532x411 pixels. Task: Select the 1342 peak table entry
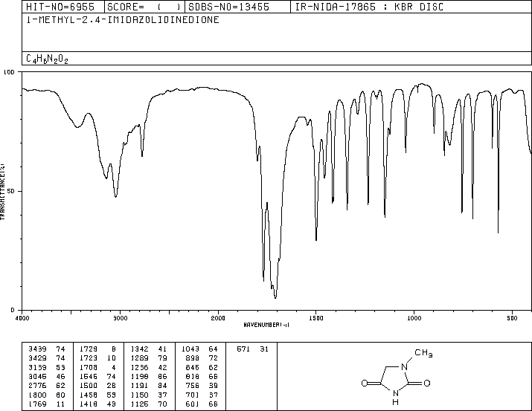coord(149,349)
